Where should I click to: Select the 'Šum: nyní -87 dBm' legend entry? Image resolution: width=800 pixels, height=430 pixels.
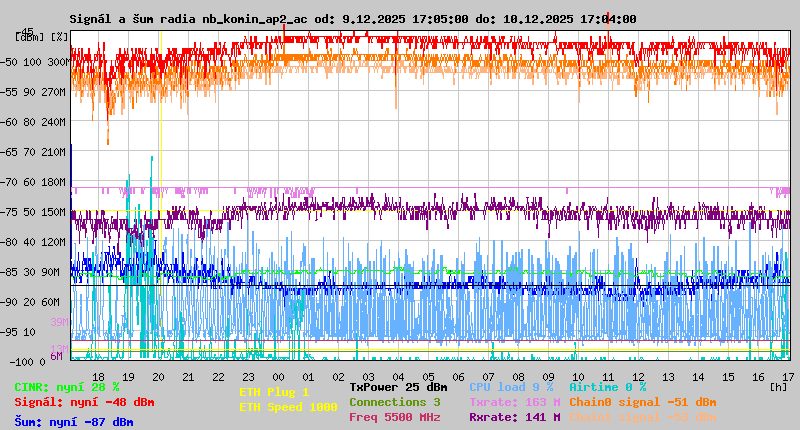pyautogui.click(x=74, y=422)
